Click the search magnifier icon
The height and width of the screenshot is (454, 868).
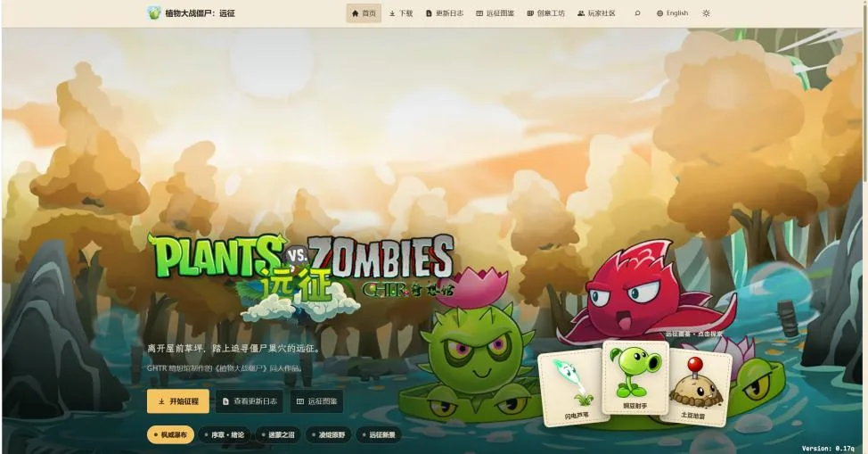(637, 13)
